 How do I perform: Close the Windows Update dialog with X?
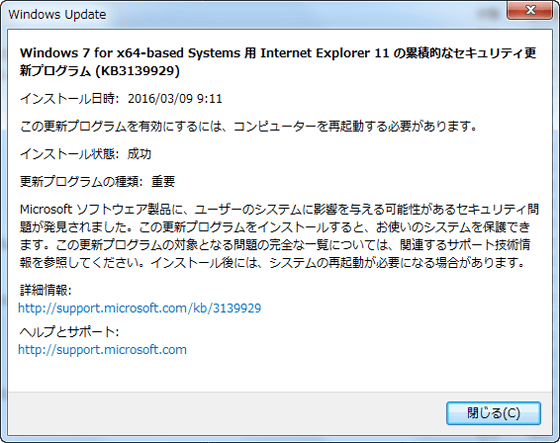tap(529, 10)
